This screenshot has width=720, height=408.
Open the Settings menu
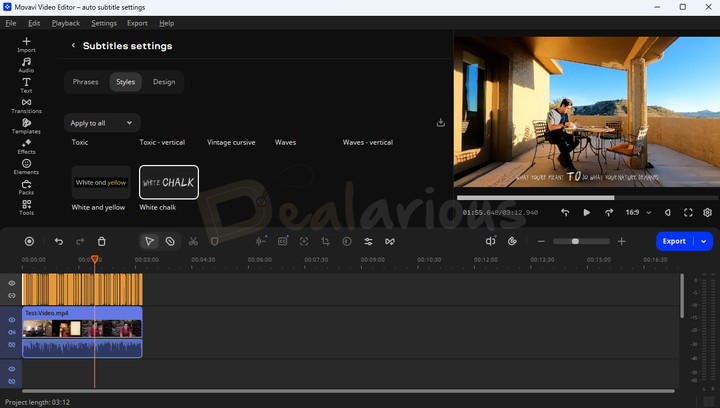coord(104,23)
